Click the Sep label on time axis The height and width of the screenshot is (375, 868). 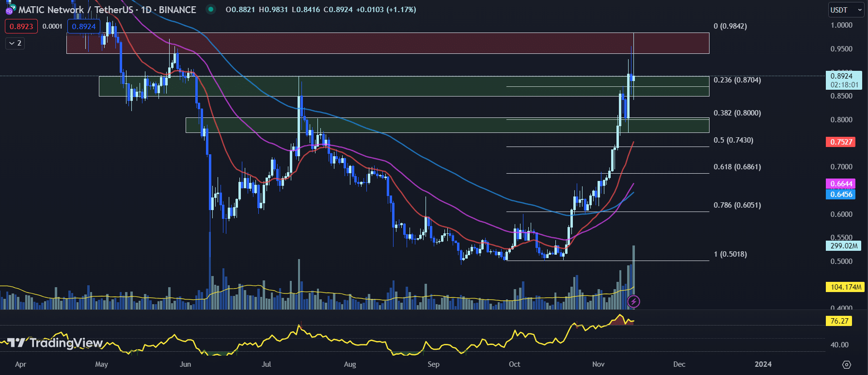pyautogui.click(x=433, y=364)
